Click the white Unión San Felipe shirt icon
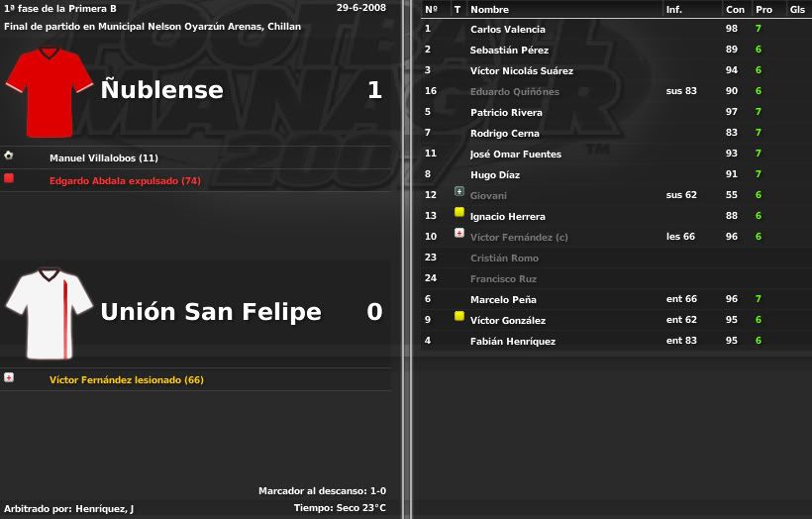The width and height of the screenshot is (812, 519). point(50,313)
